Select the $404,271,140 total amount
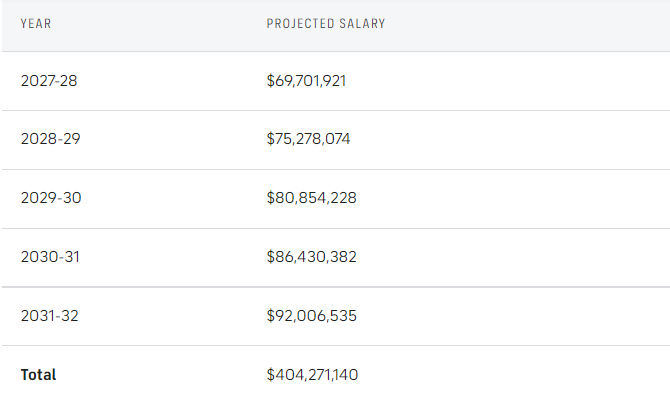 312,375
